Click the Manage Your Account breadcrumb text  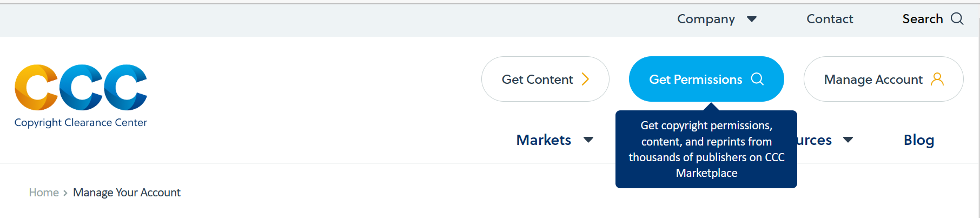click(x=127, y=193)
